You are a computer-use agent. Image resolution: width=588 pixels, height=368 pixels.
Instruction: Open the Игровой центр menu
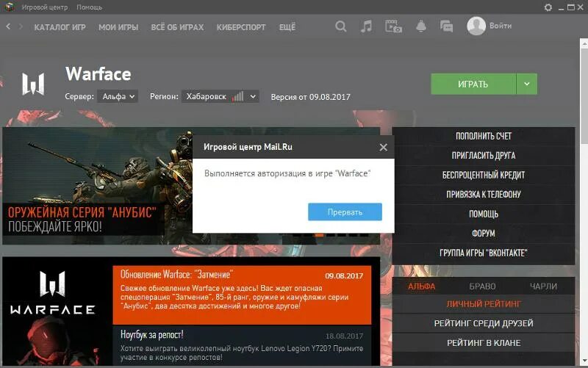pos(45,7)
